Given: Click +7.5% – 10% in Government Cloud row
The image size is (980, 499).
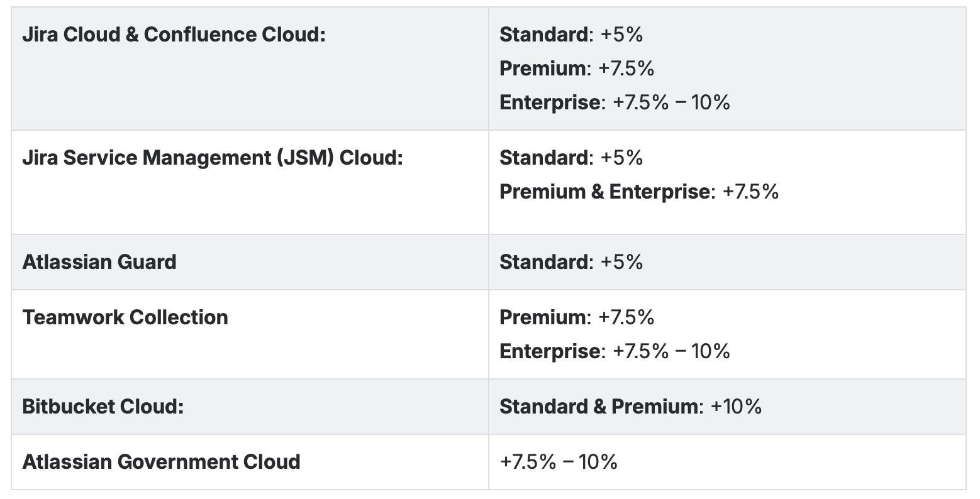Looking at the screenshot, I should click(559, 462).
